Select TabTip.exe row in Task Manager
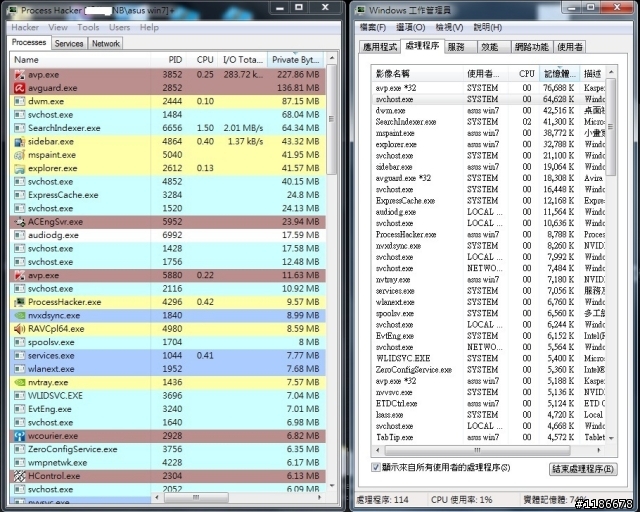Image resolution: width=640 pixels, height=512 pixels. point(489,437)
